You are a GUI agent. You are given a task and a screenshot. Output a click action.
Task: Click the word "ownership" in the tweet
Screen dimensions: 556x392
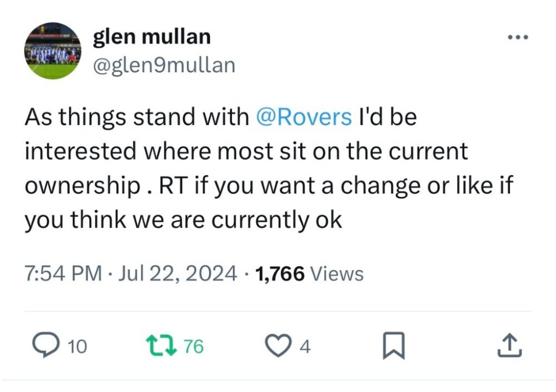point(81,186)
